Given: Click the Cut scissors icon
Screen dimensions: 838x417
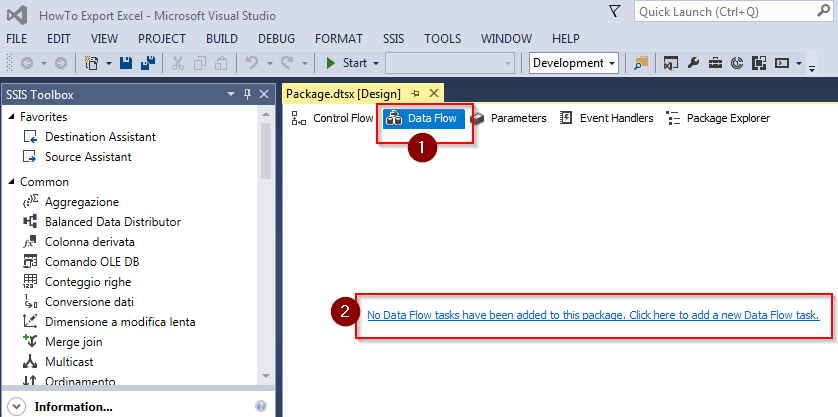Looking at the screenshot, I should point(178,63).
